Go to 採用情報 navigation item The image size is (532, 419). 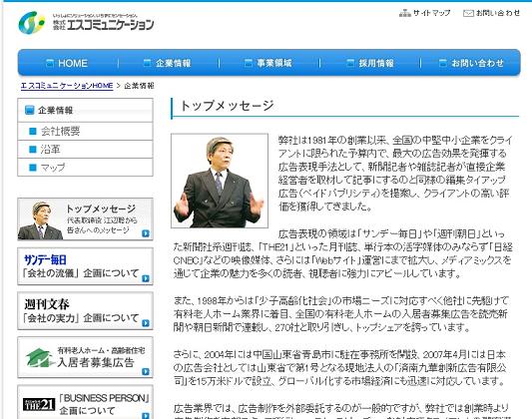click(370, 63)
